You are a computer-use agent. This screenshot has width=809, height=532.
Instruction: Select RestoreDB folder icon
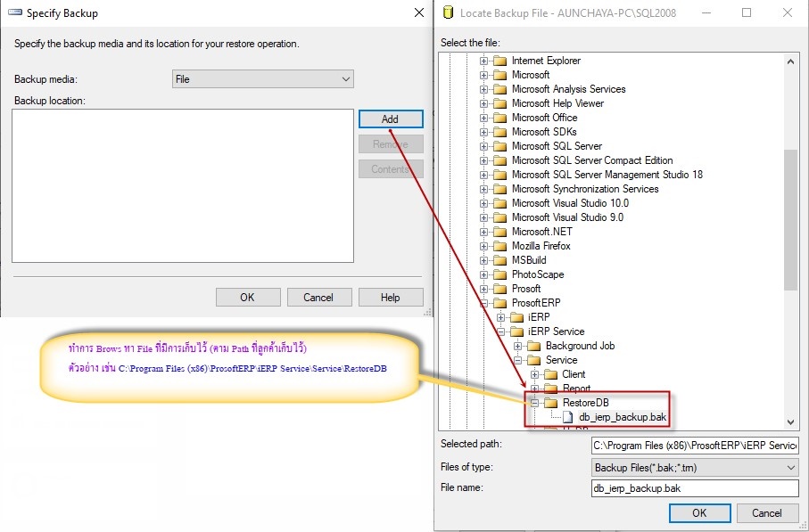tap(551, 403)
